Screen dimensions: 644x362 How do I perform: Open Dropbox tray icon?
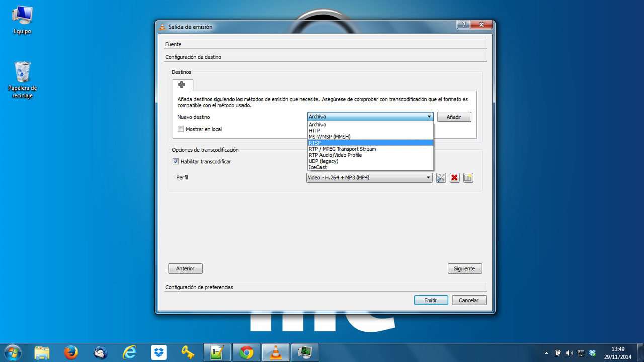592,353
